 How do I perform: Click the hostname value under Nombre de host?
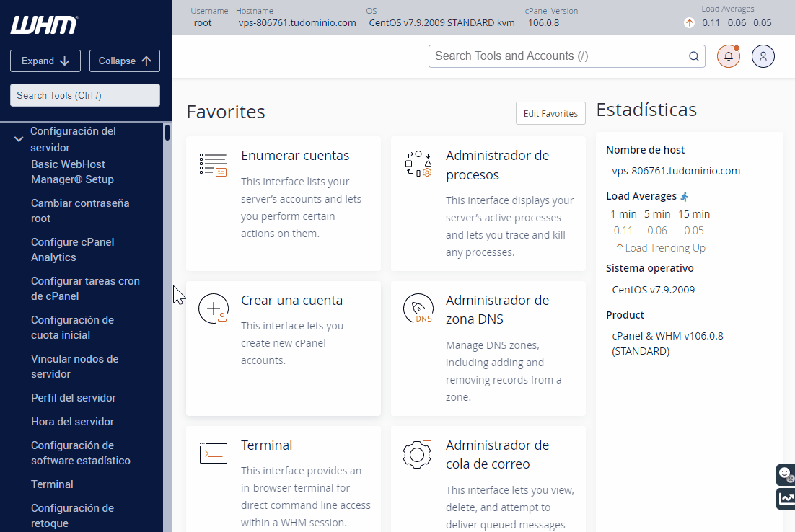pyautogui.click(x=676, y=171)
